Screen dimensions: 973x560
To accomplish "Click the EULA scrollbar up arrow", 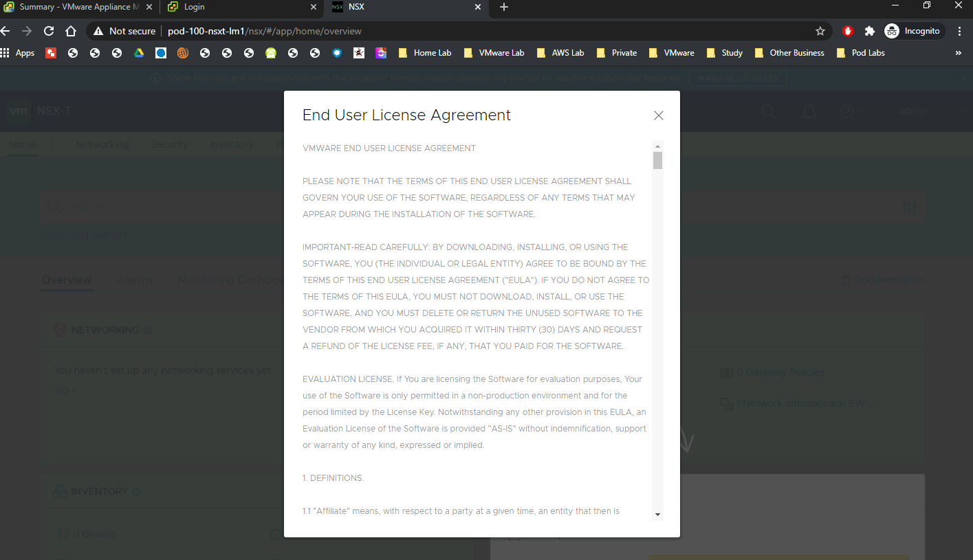I will 657,146.
